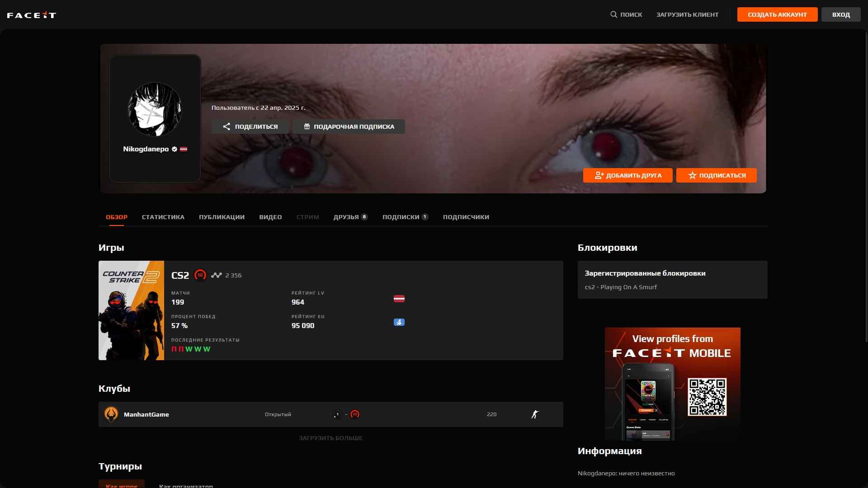Click the CS2 level 10 skill badge
This screenshot has width=868, height=488.
click(x=200, y=275)
